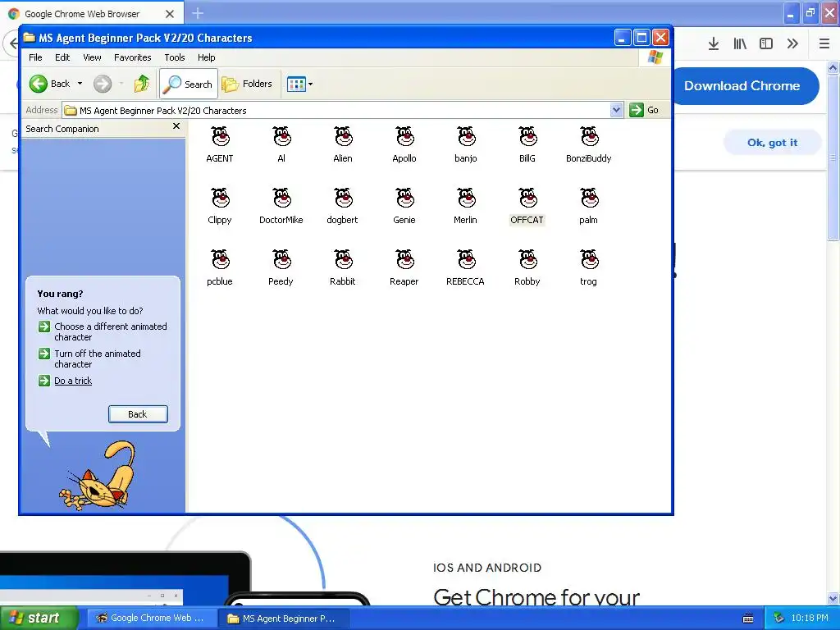Switch to MS Agent Beginner taskbar button
This screenshot has width=840, height=630.
(284, 619)
